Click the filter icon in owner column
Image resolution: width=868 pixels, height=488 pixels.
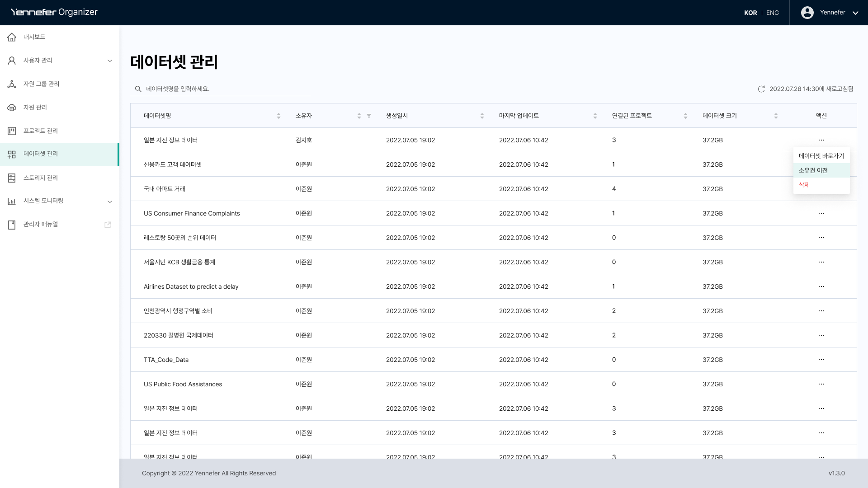(369, 116)
